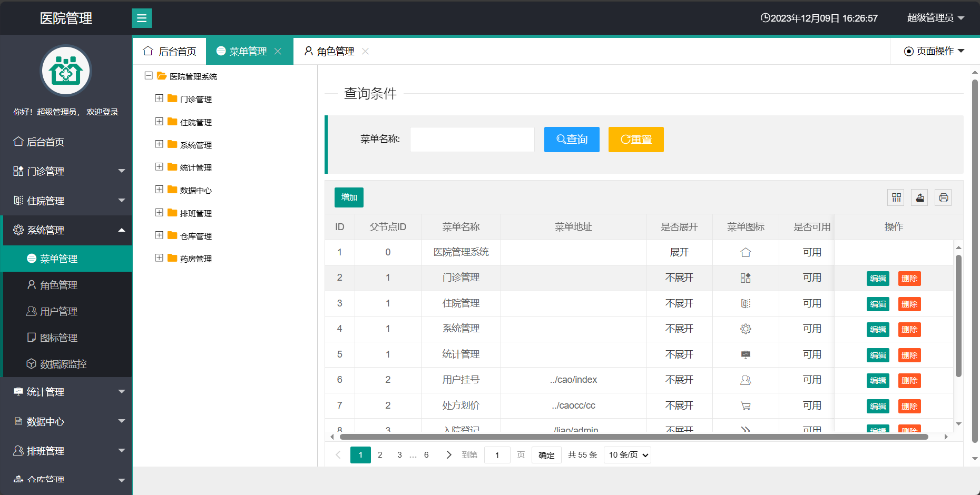Click the user icon in 用户挂号 row
Viewport: 980px width, 495px height.
[746, 380]
